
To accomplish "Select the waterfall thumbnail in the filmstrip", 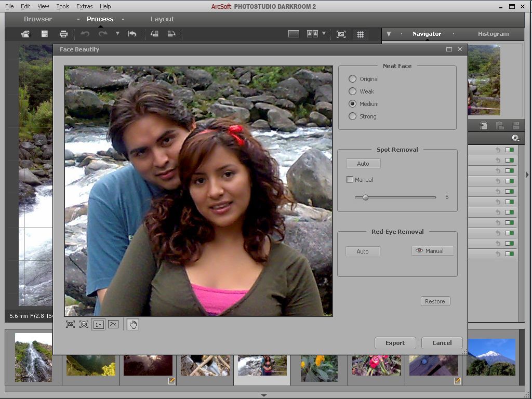I will pos(33,357).
